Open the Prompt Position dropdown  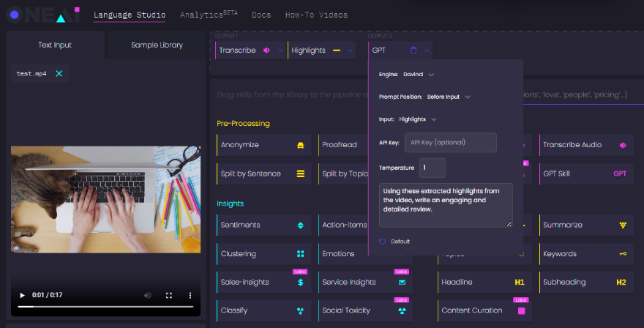pos(449,97)
